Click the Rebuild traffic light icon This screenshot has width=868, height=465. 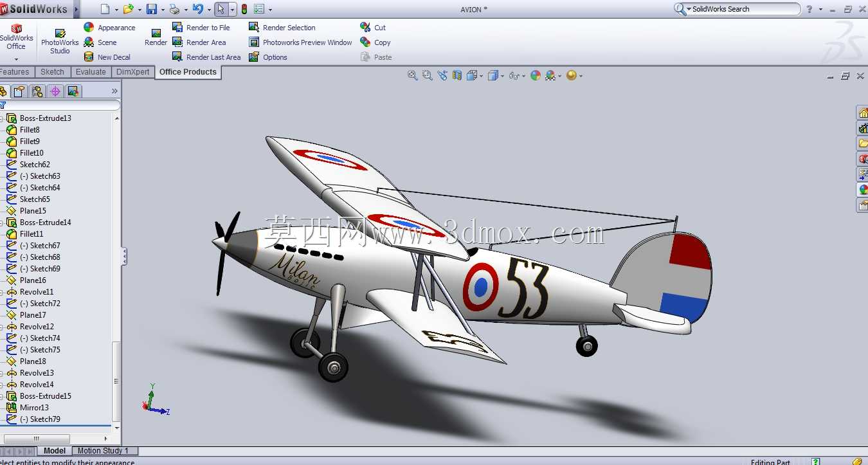pos(244,9)
